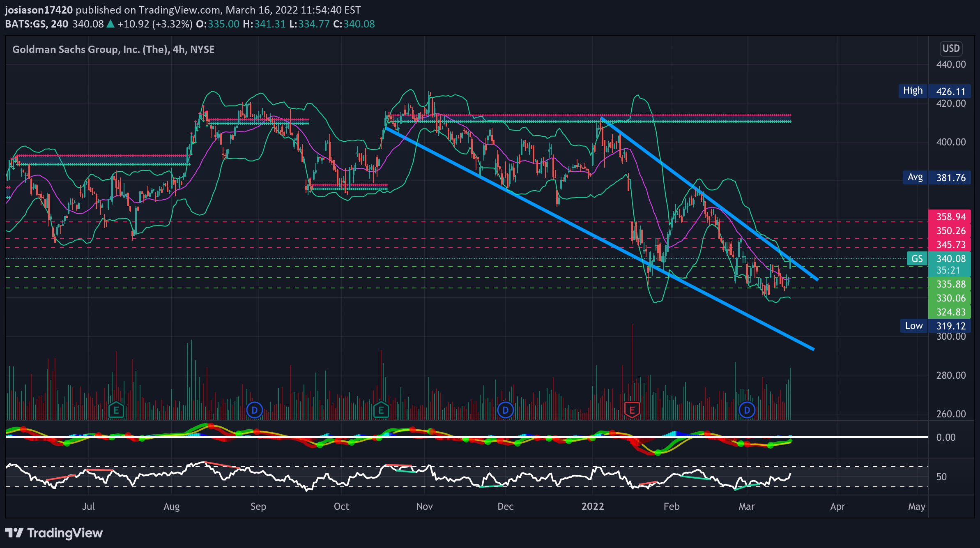Click the BATS:GS, 240 symbol header
Image resolution: width=980 pixels, height=548 pixels.
pyautogui.click(x=37, y=24)
